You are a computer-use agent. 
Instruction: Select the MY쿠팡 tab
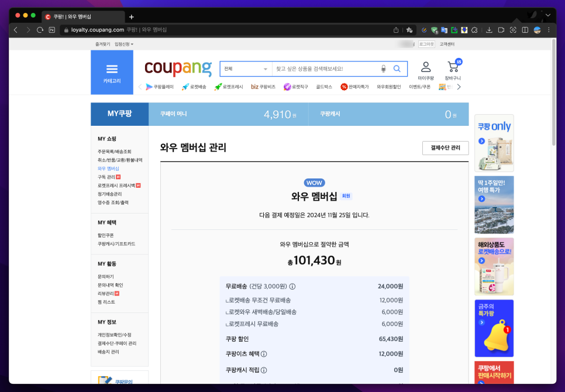(x=120, y=114)
